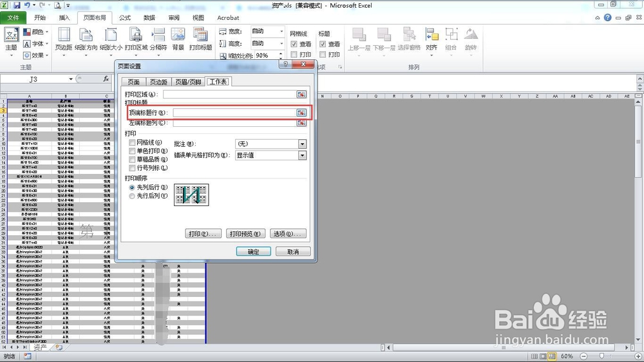Click the Save icon in quick access toolbar
Screen dimensions: 644x362
[17, 5]
